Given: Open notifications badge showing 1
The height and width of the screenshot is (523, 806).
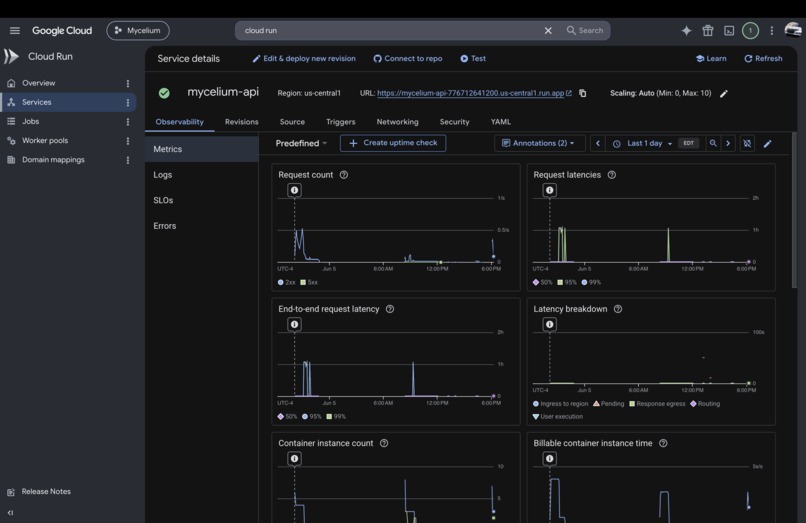Looking at the screenshot, I should [750, 31].
